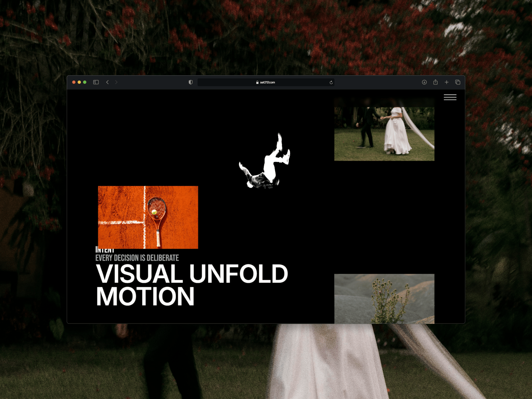This screenshot has width=532, height=399.
Task: Add a new tab with the plus icon
Action: [447, 82]
